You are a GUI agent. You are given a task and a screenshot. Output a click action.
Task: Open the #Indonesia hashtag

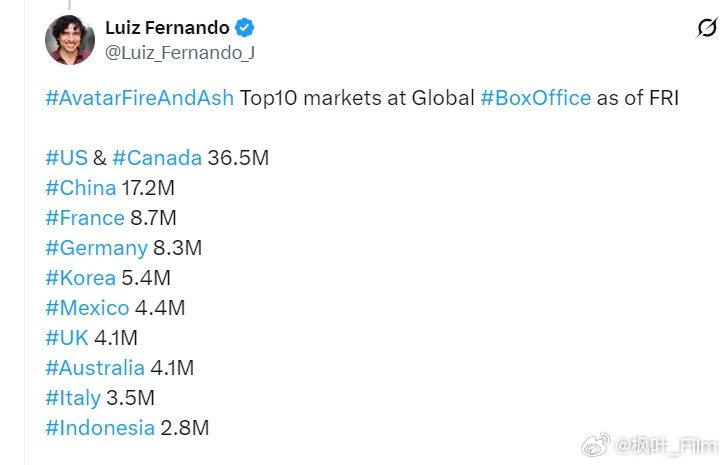pos(100,428)
